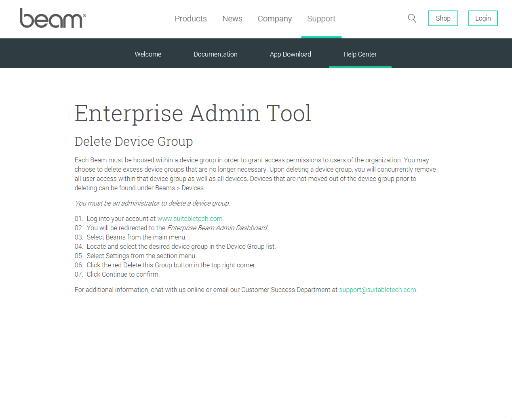
Task: Click step 03 Select Beams from main menu
Action: point(131,237)
